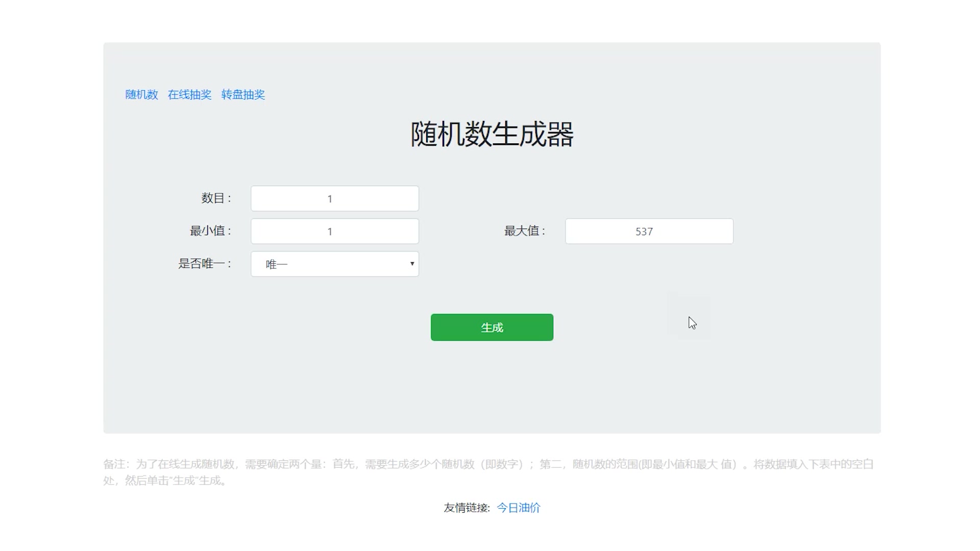Select the 最大值 field showing 537
Viewport: 980px width, 551px height.
(x=649, y=231)
